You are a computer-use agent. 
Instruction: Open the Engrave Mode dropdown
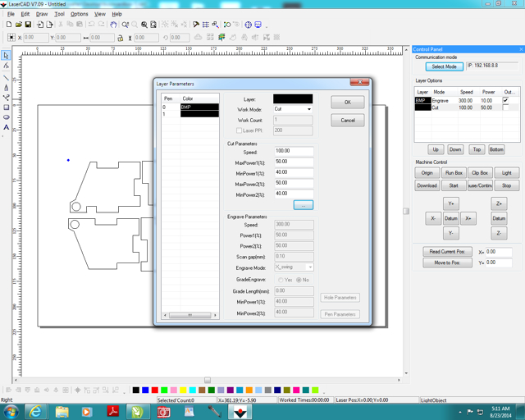pos(294,267)
